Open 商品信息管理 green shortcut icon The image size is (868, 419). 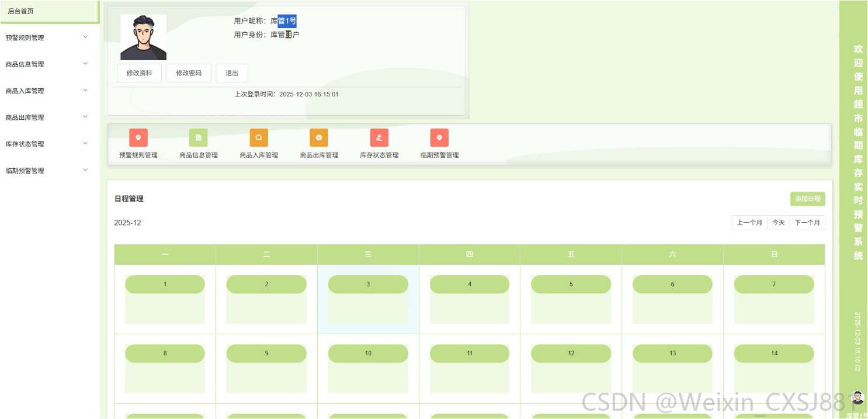[x=199, y=138]
